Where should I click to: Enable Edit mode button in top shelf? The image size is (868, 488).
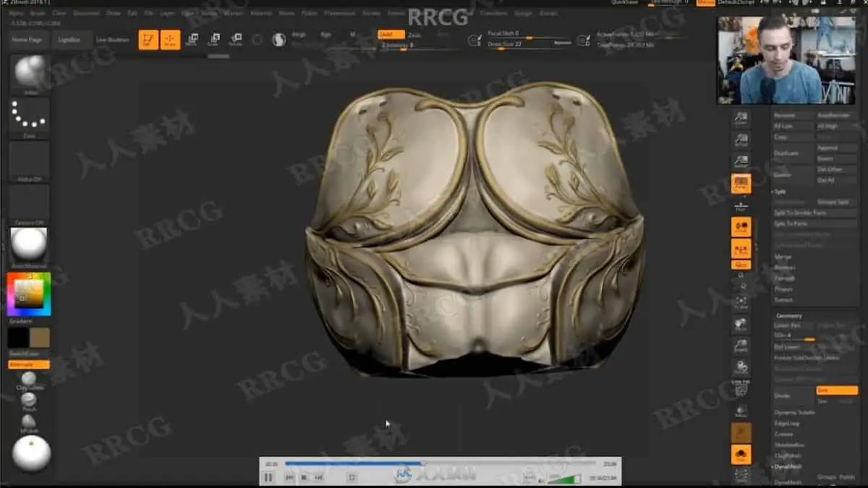[x=148, y=40]
